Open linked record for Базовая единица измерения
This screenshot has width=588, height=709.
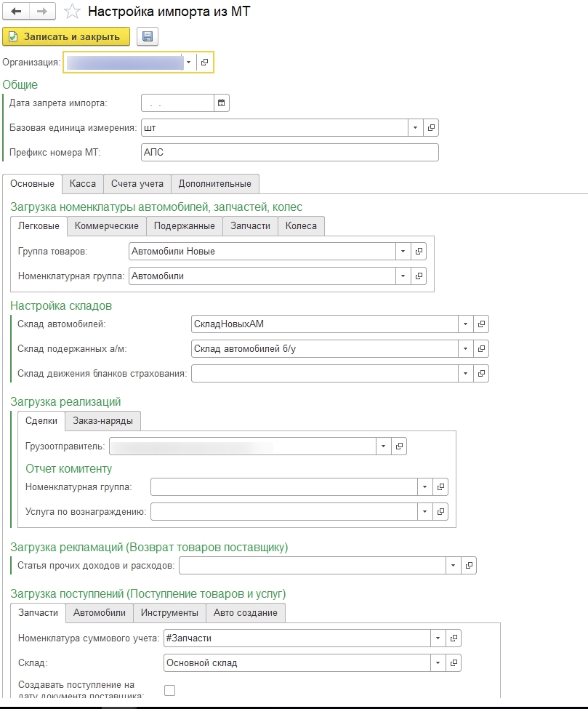(431, 128)
